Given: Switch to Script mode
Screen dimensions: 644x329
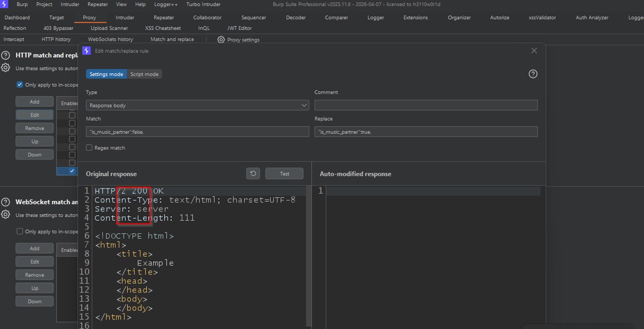Looking at the screenshot, I should coord(144,74).
